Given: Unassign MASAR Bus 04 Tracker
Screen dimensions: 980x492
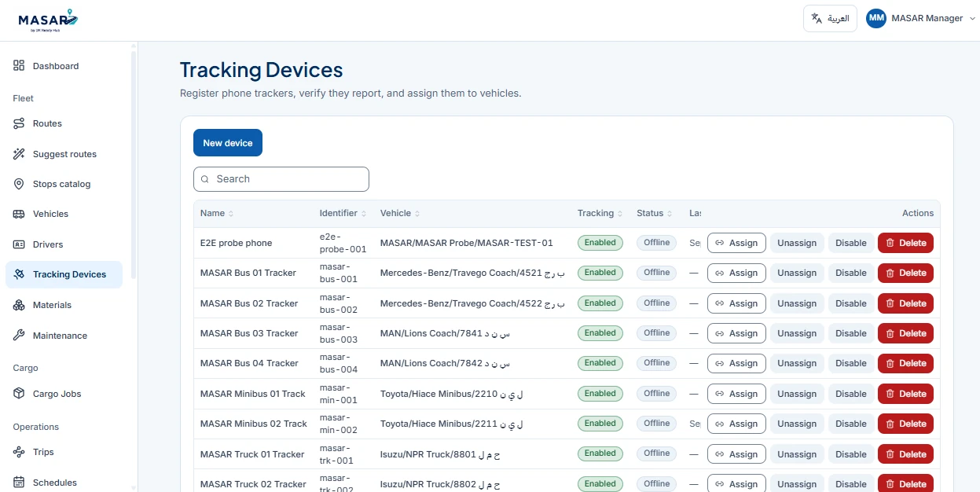Looking at the screenshot, I should click(797, 363).
